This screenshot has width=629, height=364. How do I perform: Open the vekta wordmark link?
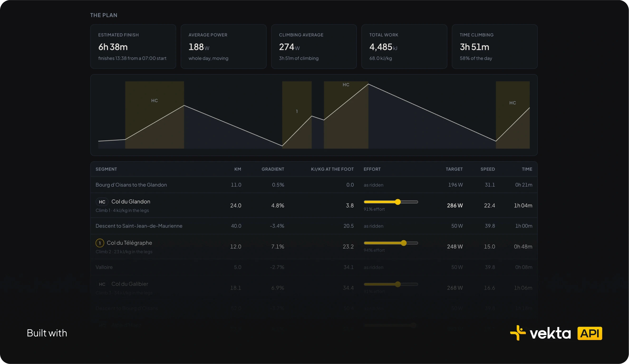[x=550, y=333]
